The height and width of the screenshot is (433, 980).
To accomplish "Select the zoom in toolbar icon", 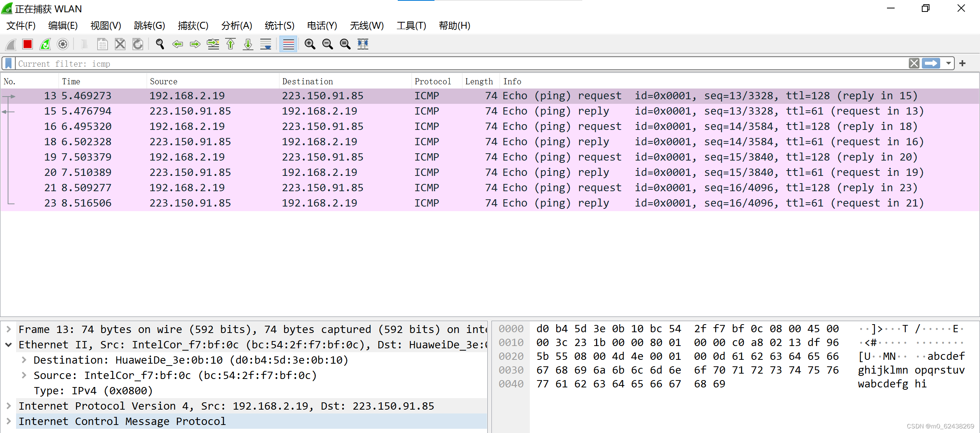I will (310, 44).
